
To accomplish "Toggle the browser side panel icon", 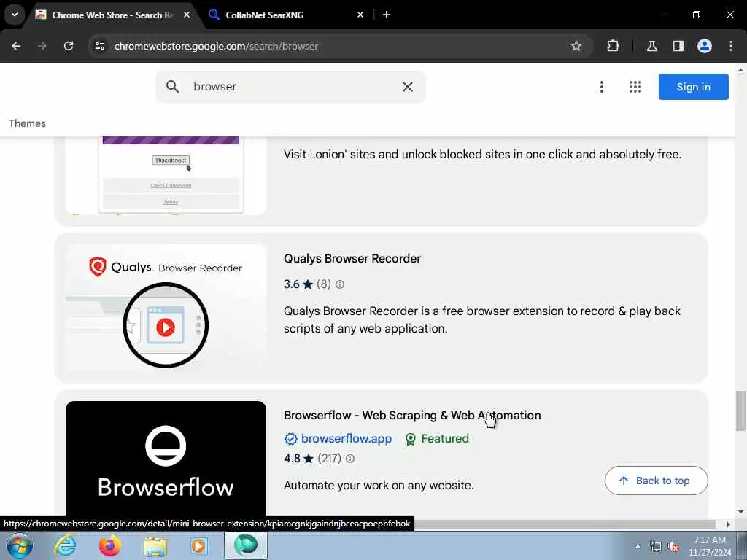I will tap(678, 46).
